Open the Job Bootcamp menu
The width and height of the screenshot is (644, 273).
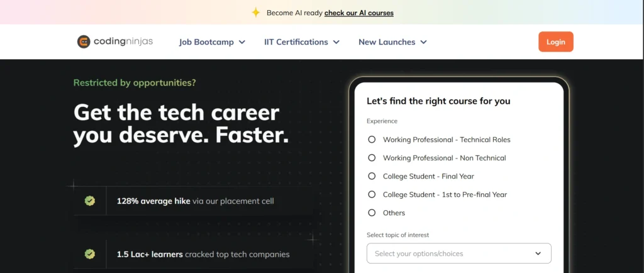(212, 42)
